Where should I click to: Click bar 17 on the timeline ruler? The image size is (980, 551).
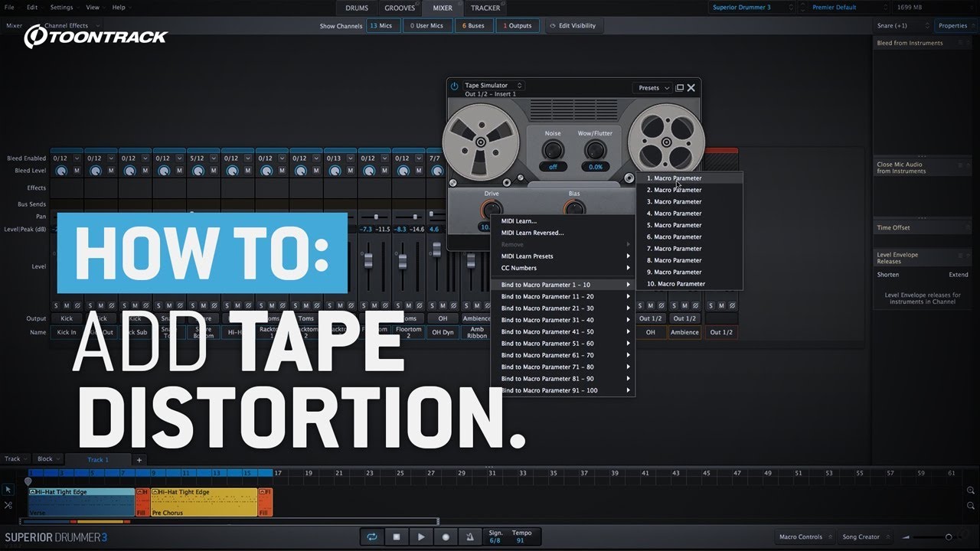pyautogui.click(x=277, y=473)
